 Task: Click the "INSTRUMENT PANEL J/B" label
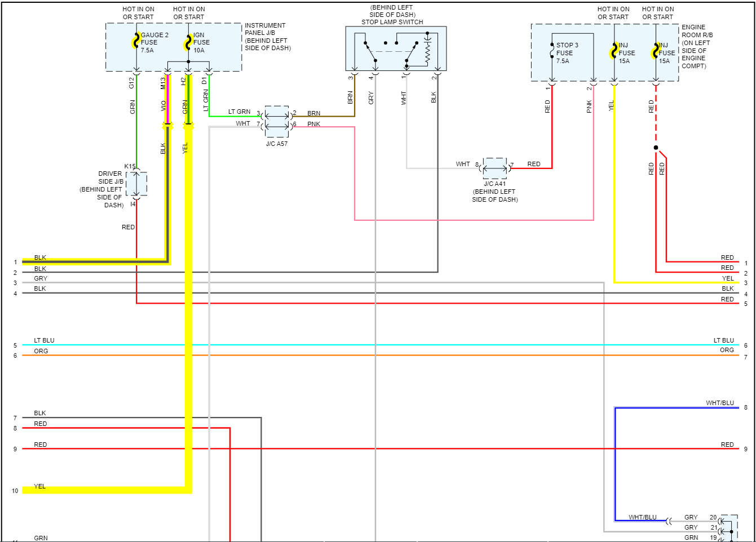click(265, 29)
